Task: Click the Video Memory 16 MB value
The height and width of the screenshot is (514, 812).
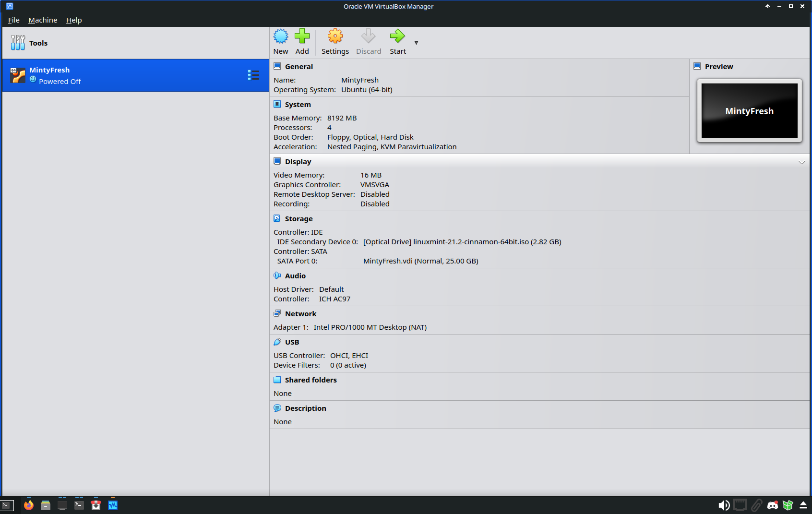Action: (371, 175)
